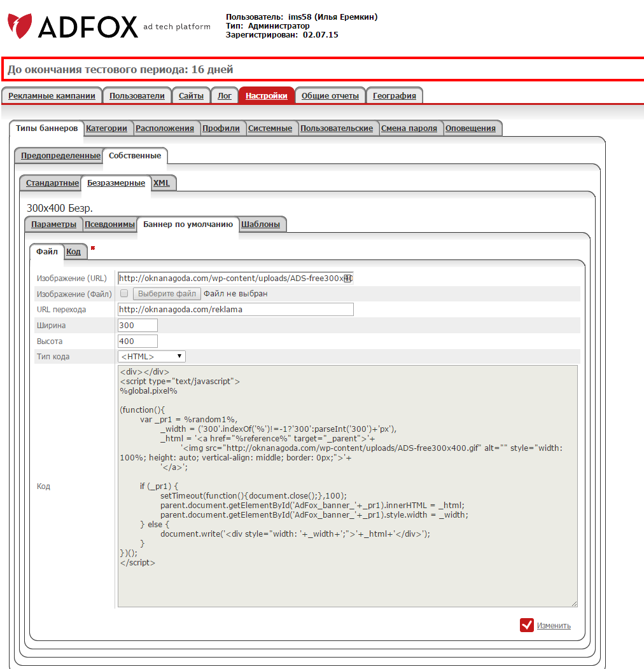Select the Категории settings tab

click(x=107, y=128)
